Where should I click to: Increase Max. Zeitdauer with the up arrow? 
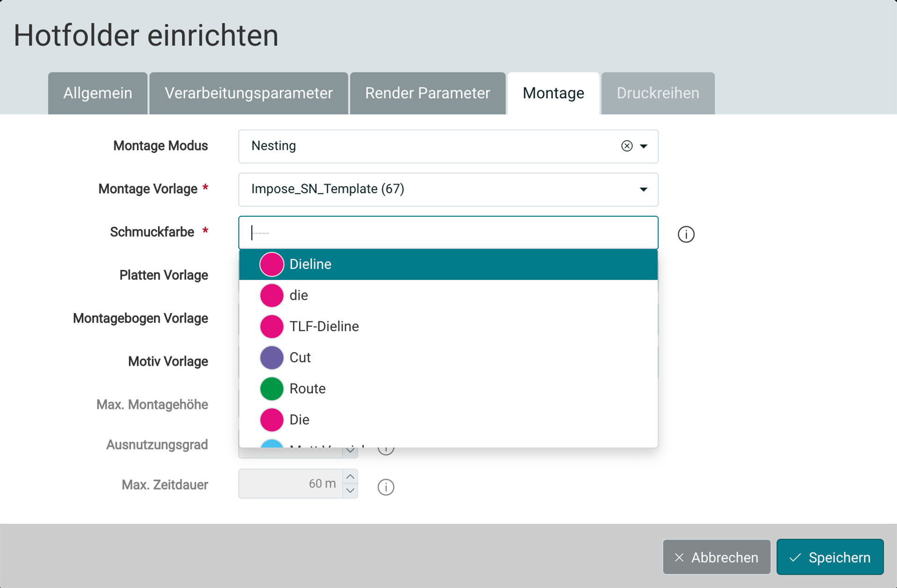350,477
